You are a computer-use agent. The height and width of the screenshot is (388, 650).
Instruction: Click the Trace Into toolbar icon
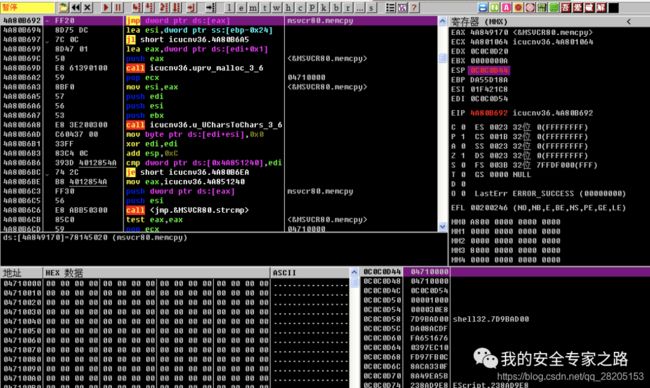click(x=164, y=7)
